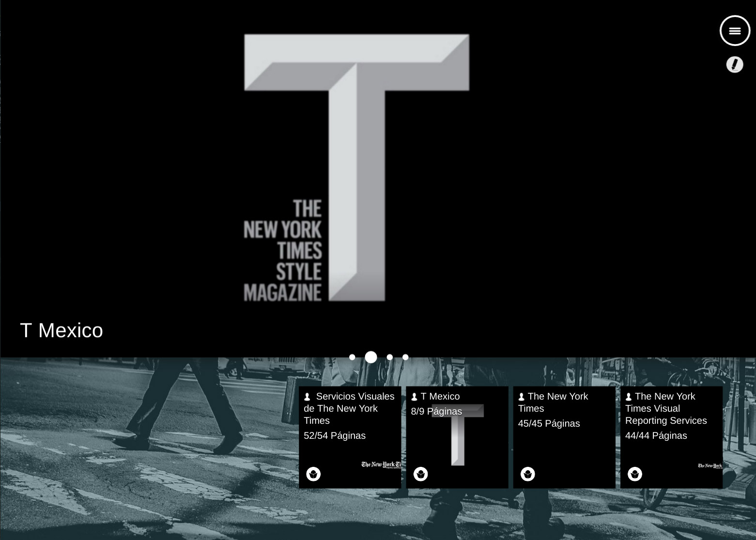Click Servicios Visuales de The New York Times title
The height and width of the screenshot is (540, 756).
[349, 408]
